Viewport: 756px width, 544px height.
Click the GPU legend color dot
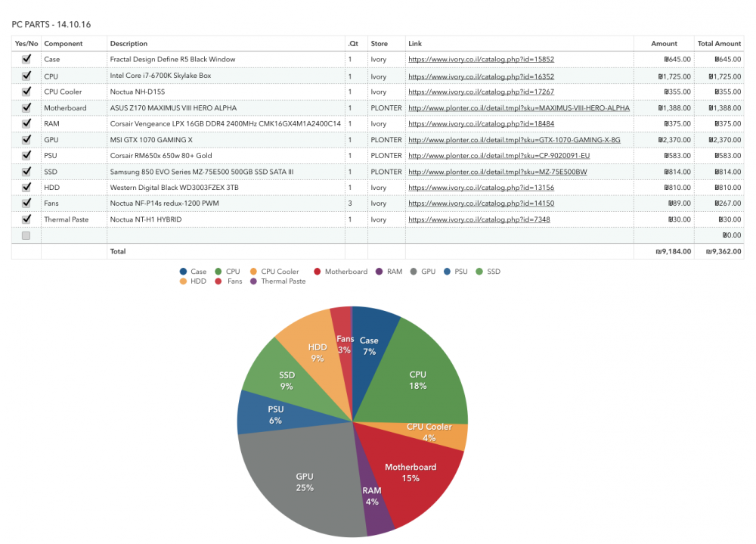[414, 272]
